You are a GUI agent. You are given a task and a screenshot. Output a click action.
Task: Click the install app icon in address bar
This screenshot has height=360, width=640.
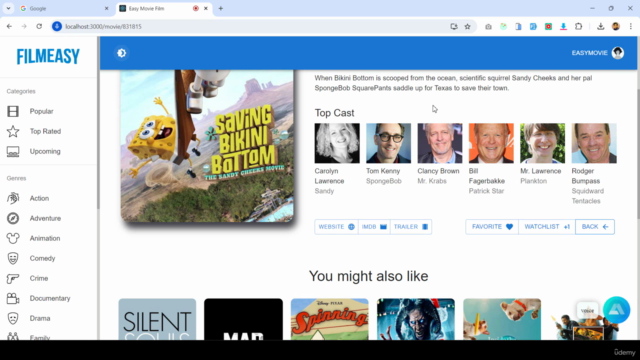pos(454,27)
